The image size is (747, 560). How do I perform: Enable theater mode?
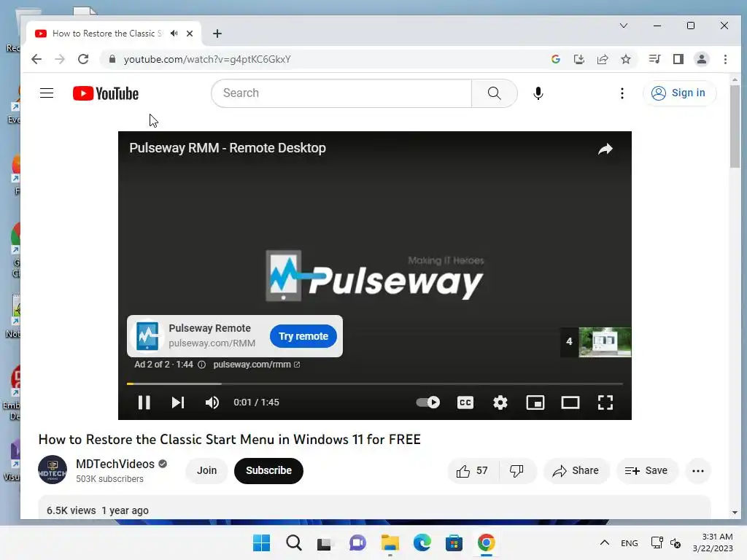[x=570, y=402]
